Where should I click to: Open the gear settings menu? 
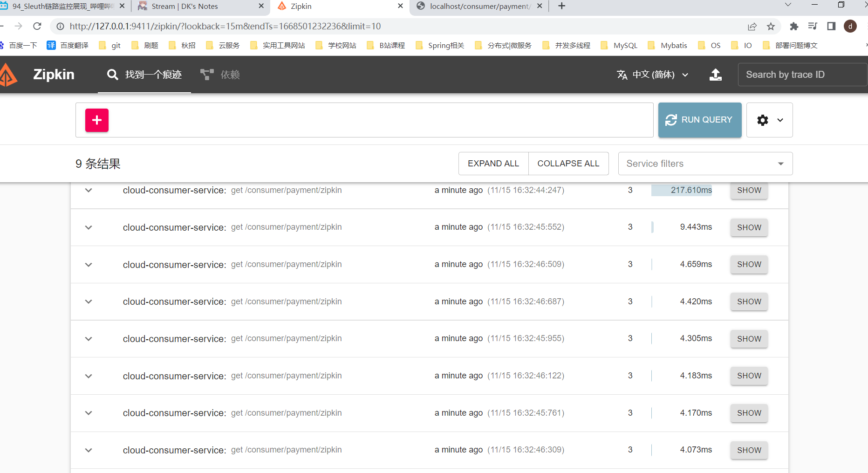coord(770,120)
